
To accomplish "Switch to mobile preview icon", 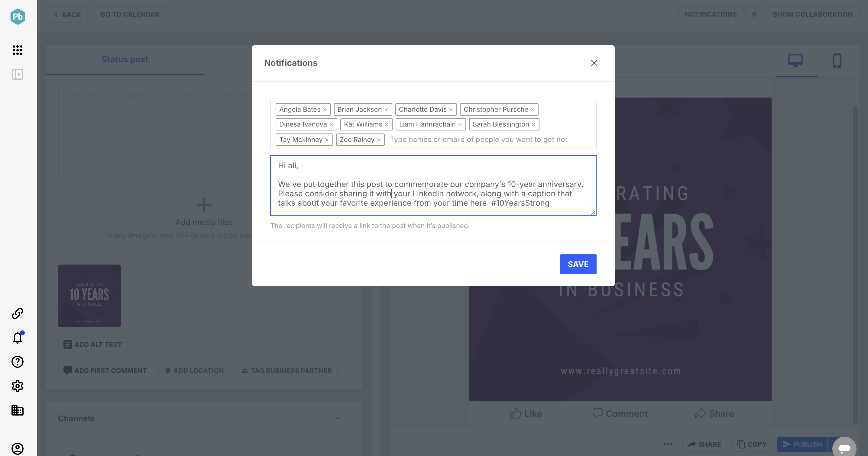I will coord(837,61).
